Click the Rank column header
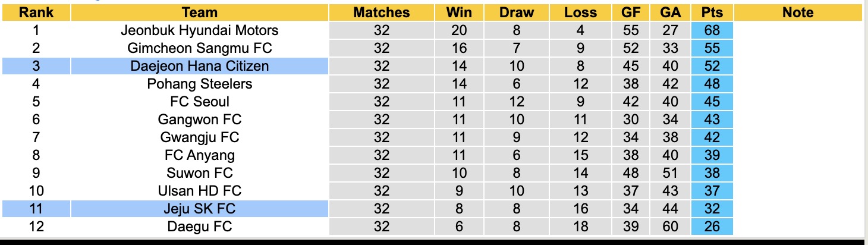Screen dimensions: 868x245 36,12
